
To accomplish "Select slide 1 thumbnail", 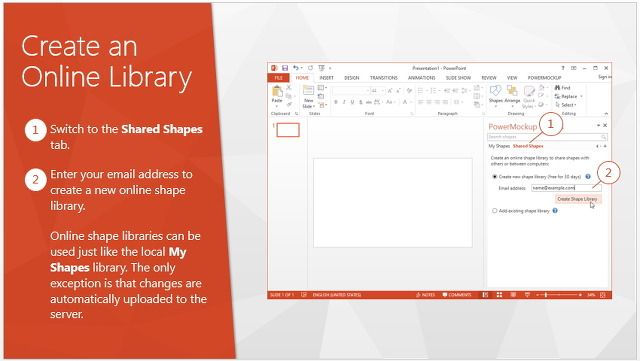I will pyautogui.click(x=288, y=130).
